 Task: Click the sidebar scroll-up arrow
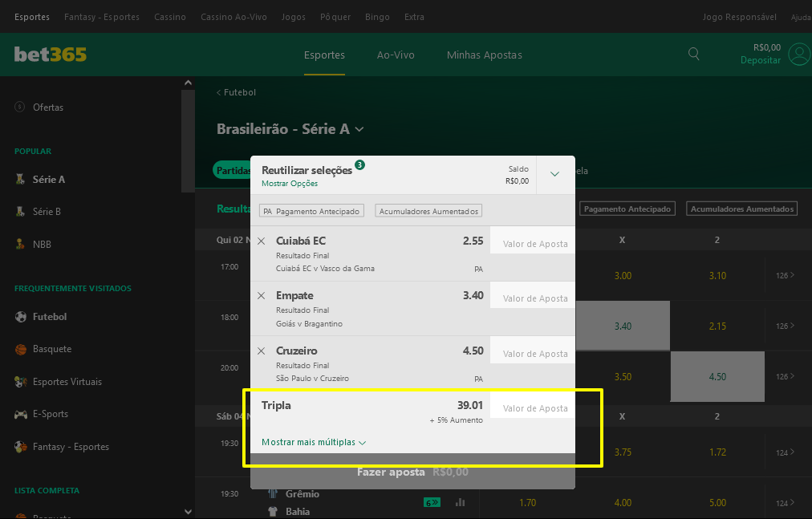(188, 83)
